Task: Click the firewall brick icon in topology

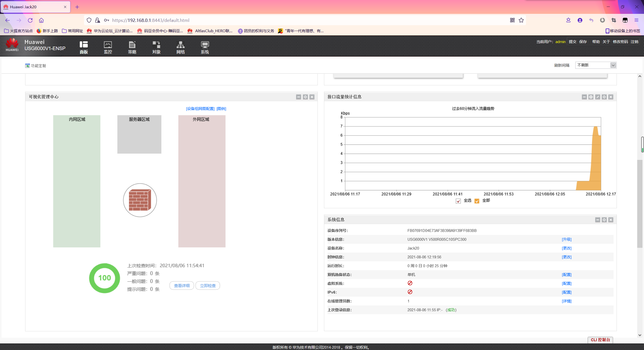Action: [140, 200]
